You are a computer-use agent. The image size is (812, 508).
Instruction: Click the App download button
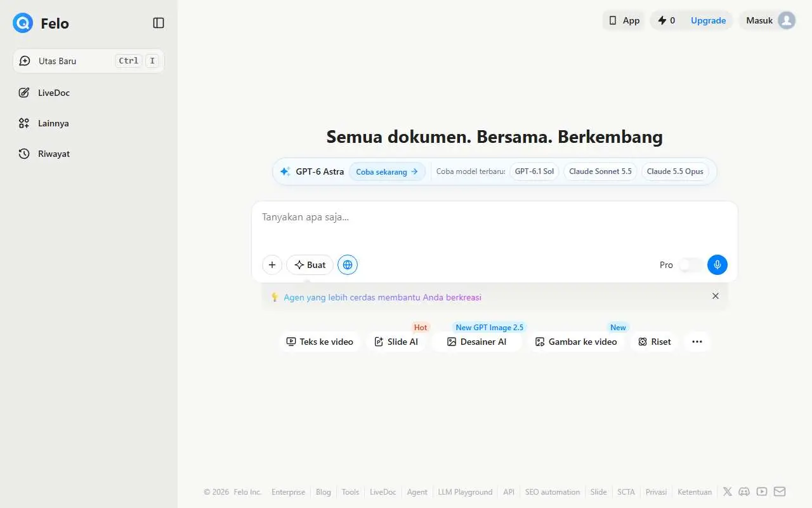click(624, 20)
